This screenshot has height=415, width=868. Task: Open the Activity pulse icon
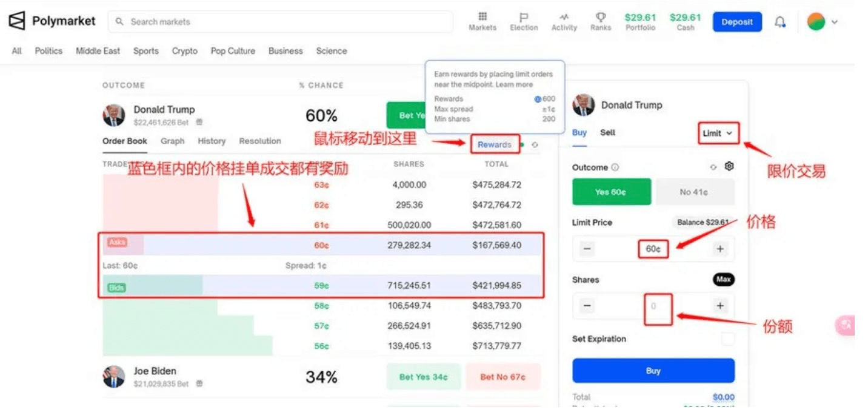[564, 16]
